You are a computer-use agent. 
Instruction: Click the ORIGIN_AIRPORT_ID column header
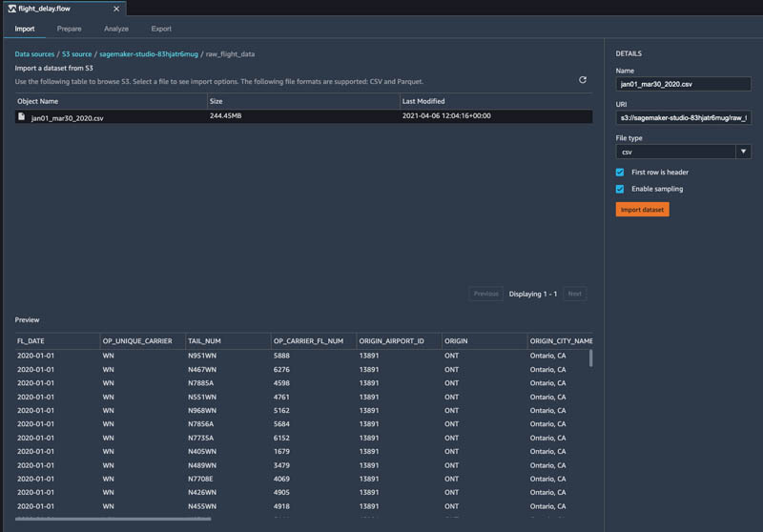coord(392,341)
